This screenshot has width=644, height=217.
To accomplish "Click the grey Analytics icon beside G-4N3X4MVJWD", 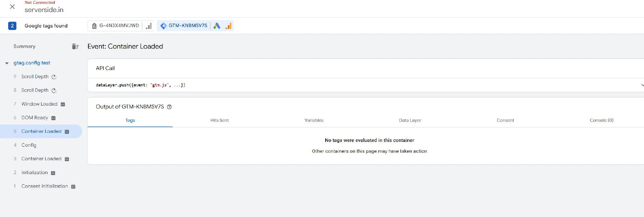I will tap(149, 26).
